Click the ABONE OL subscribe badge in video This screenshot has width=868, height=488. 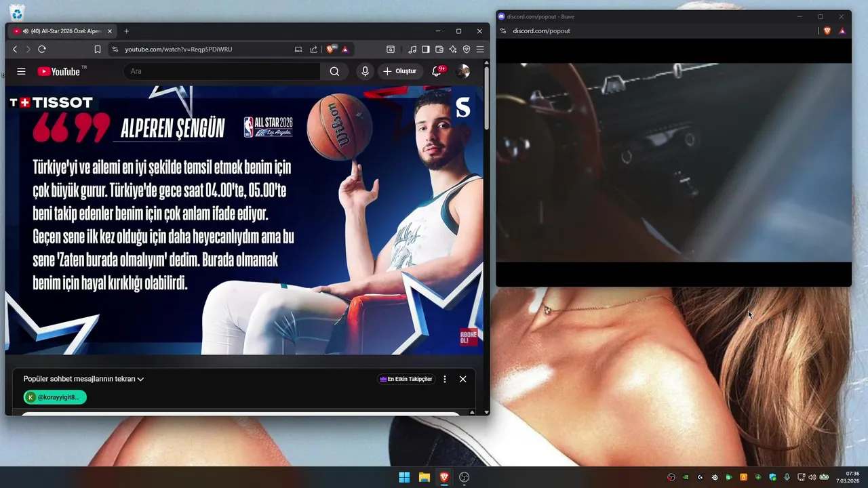(x=469, y=336)
